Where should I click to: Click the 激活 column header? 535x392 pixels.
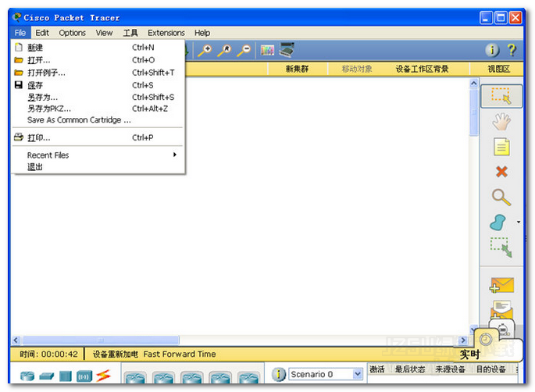click(x=377, y=369)
